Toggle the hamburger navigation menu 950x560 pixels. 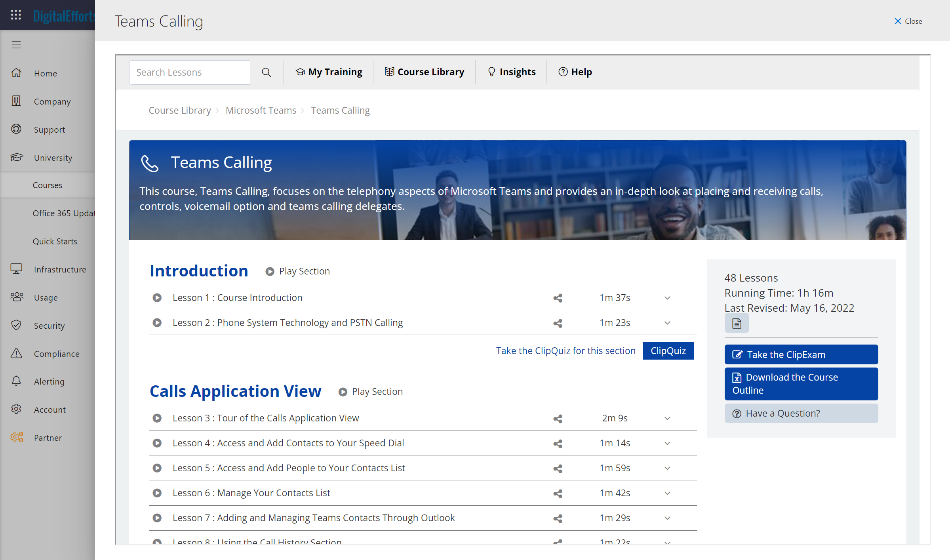(16, 45)
